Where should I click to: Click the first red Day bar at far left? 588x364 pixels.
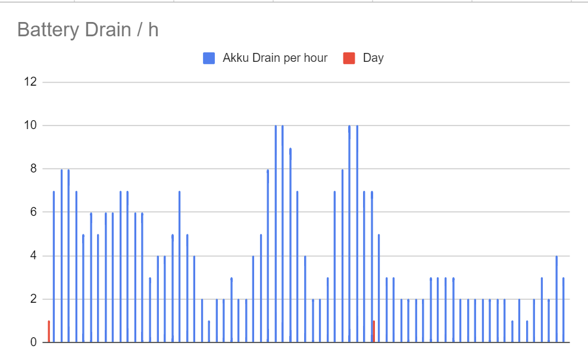click(49, 331)
